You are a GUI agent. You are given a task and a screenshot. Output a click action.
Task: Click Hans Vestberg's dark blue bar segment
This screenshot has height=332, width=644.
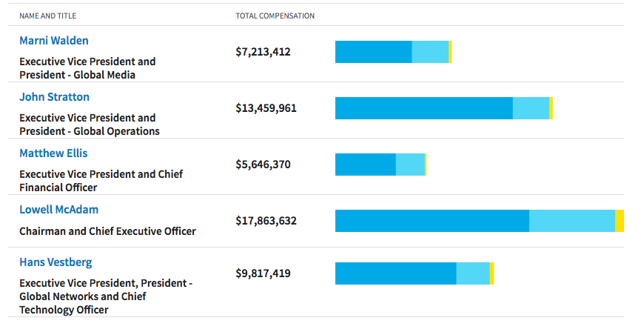[395, 273]
